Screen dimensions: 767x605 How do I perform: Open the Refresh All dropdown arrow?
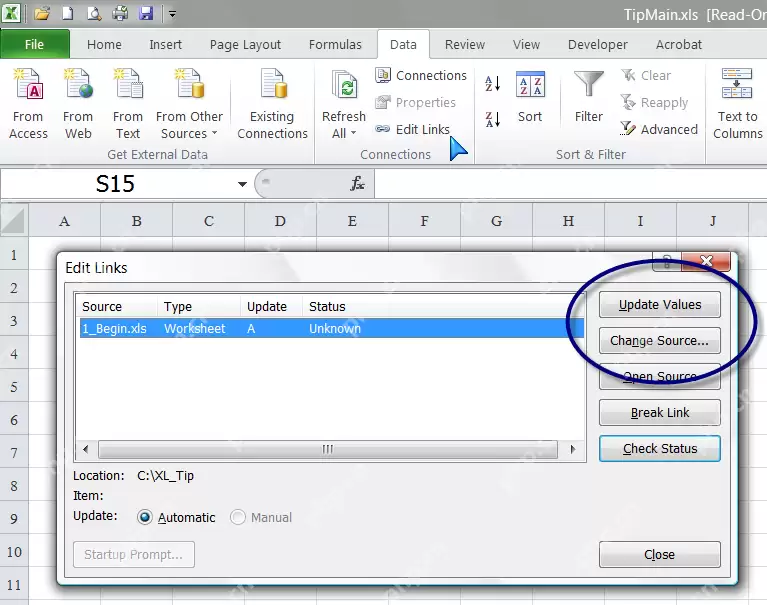354,133
